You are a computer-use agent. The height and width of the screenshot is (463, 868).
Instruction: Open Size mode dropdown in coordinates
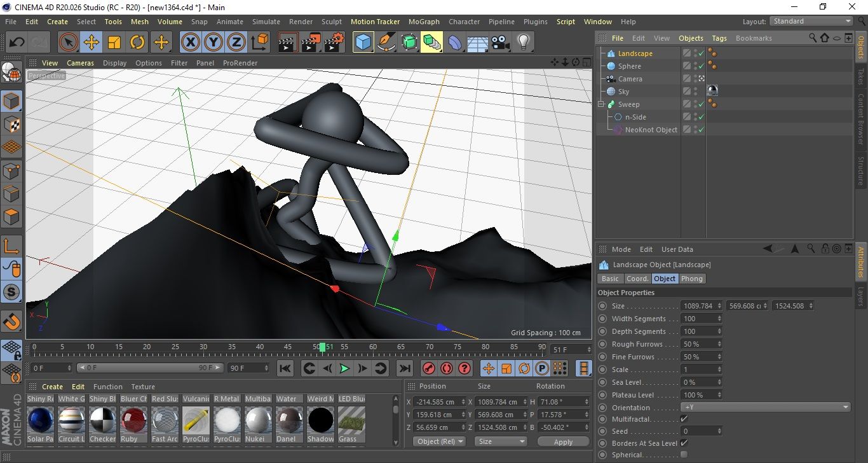tap(501, 441)
